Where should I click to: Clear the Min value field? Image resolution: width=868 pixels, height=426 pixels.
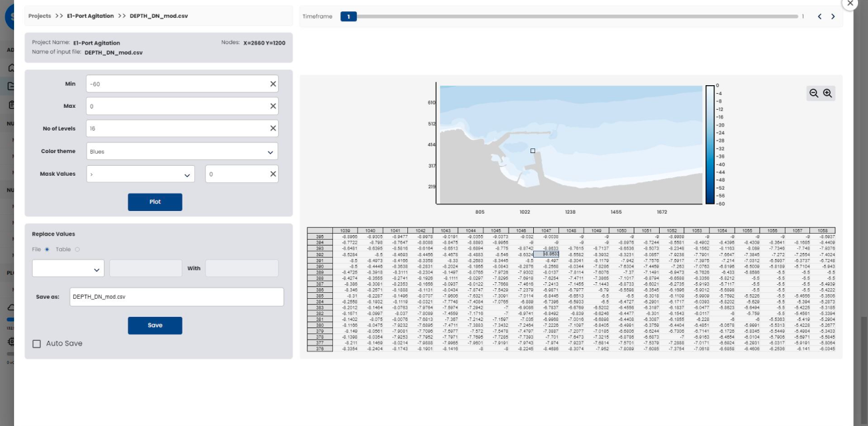point(273,84)
